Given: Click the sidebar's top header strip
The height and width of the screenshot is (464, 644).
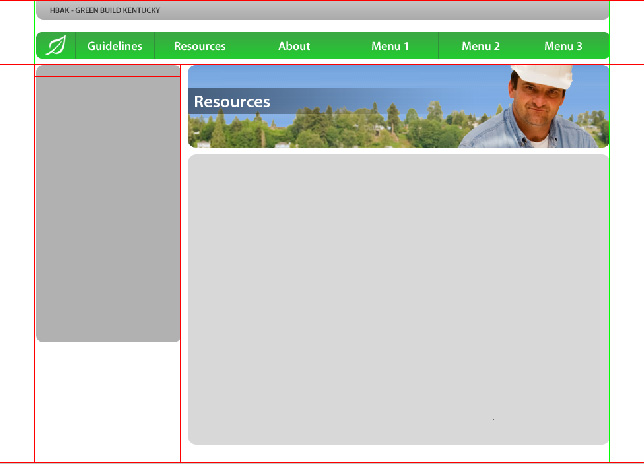Looking at the screenshot, I should (108, 72).
